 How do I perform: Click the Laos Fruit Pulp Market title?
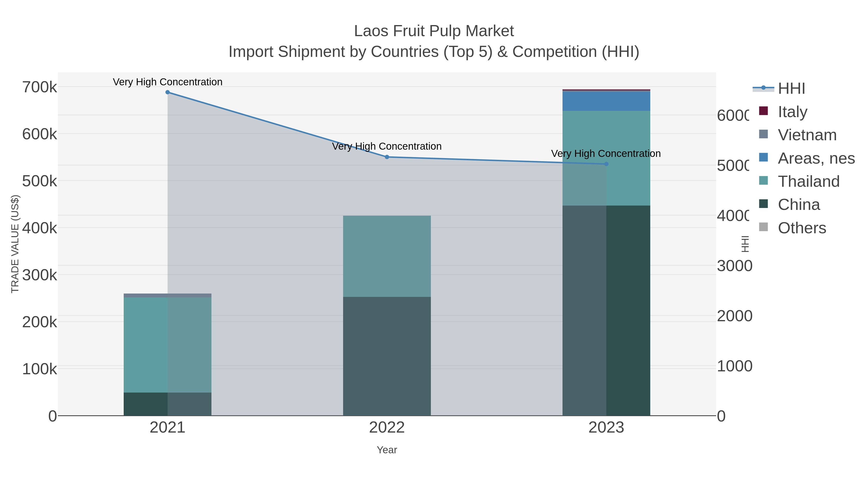(434, 31)
